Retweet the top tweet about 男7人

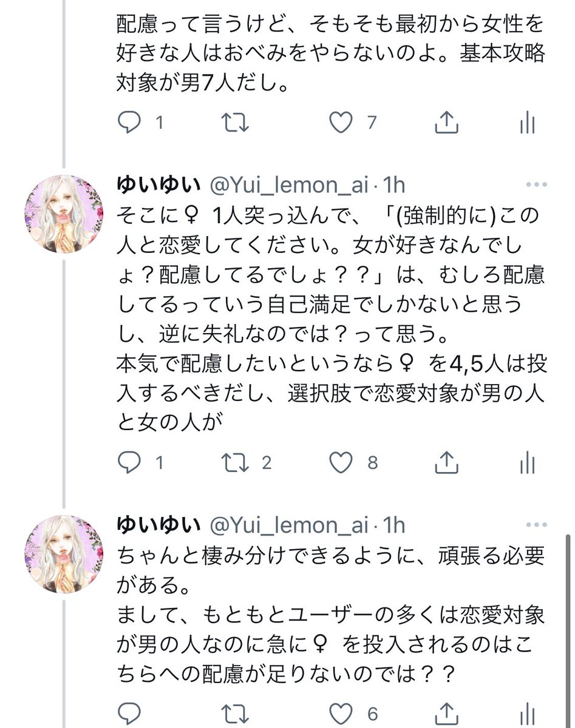[235, 123]
